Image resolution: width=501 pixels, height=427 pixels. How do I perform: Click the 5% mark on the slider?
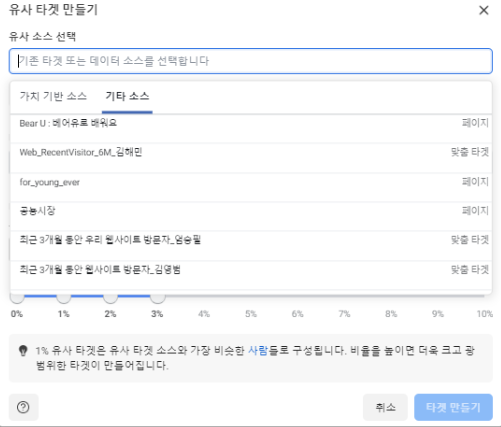click(x=251, y=314)
